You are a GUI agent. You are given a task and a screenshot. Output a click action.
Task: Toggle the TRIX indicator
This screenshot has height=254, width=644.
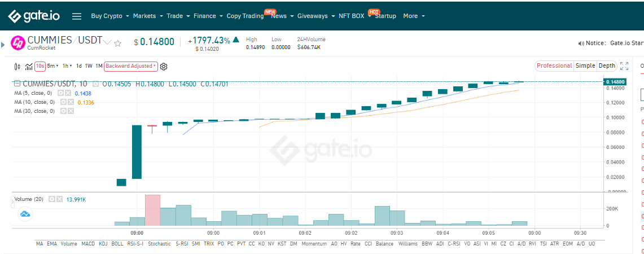coord(209,244)
